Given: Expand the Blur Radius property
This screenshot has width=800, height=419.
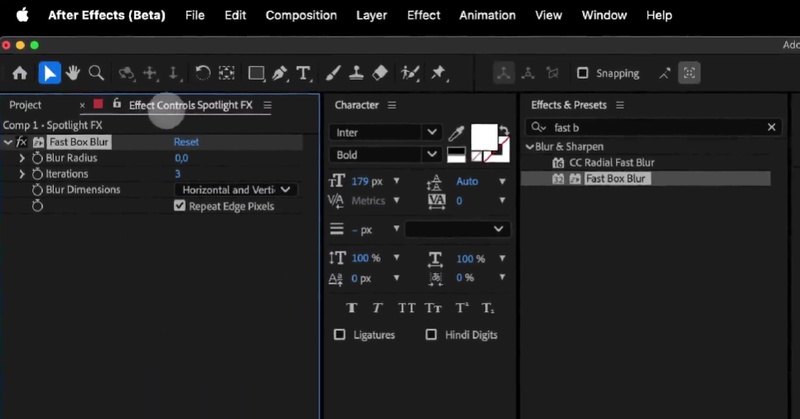Looking at the screenshot, I should (22, 158).
